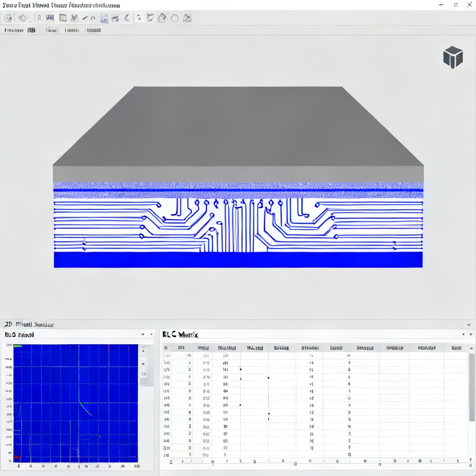Screen dimensions: 476x476
Task: Open the last dropdown arrow in RLC Matrix header
Action: (471, 334)
